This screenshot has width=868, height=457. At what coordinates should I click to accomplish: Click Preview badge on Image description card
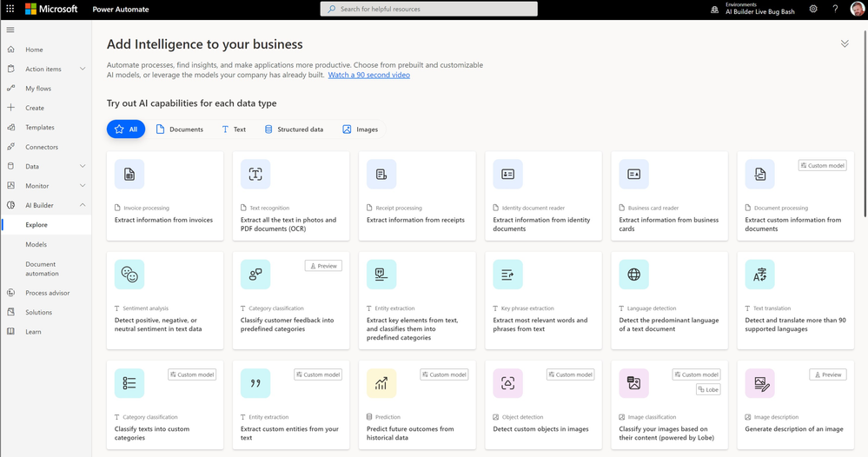point(827,374)
